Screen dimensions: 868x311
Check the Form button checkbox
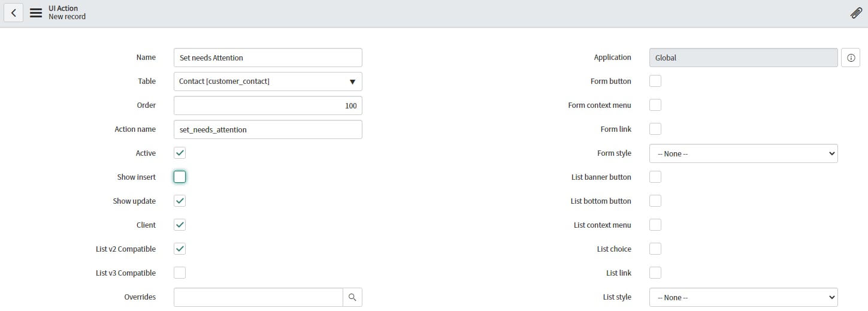(655, 81)
